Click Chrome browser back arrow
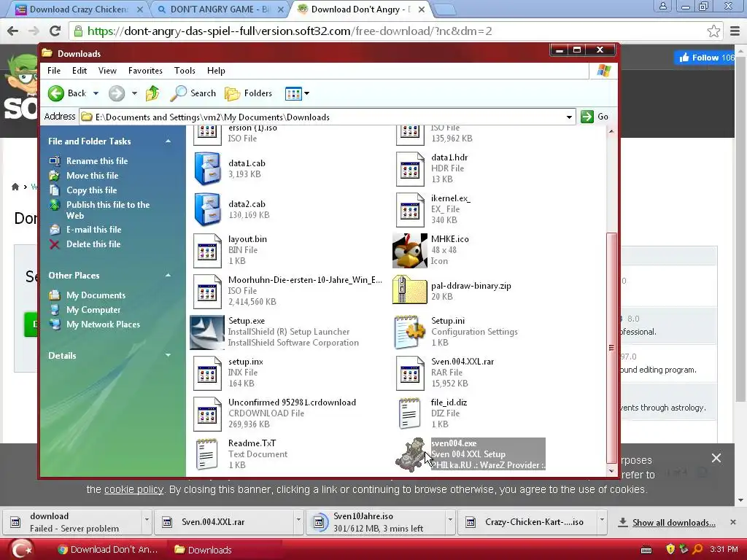The image size is (747, 560). click(x=13, y=31)
